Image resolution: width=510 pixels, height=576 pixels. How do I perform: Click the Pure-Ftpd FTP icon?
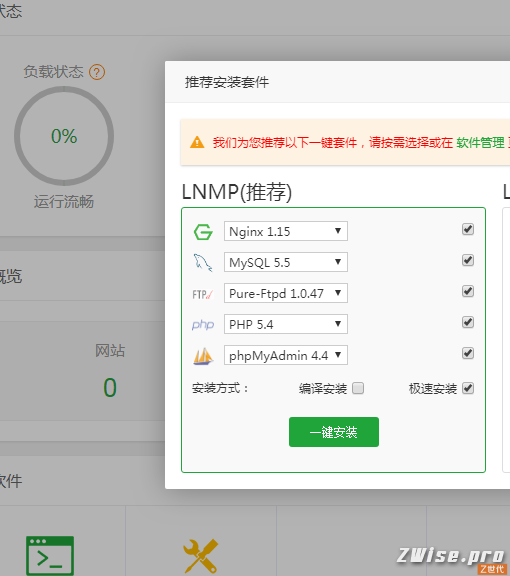point(203,294)
